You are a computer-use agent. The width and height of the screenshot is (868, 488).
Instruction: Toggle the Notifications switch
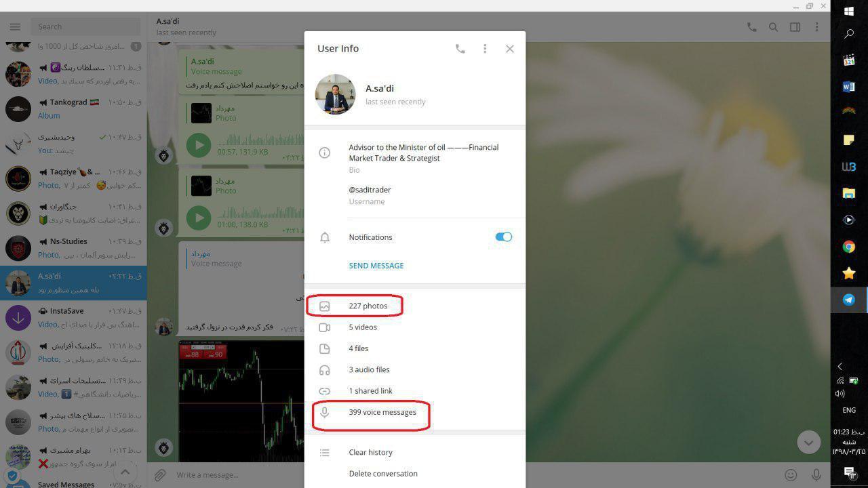click(x=503, y=237)
